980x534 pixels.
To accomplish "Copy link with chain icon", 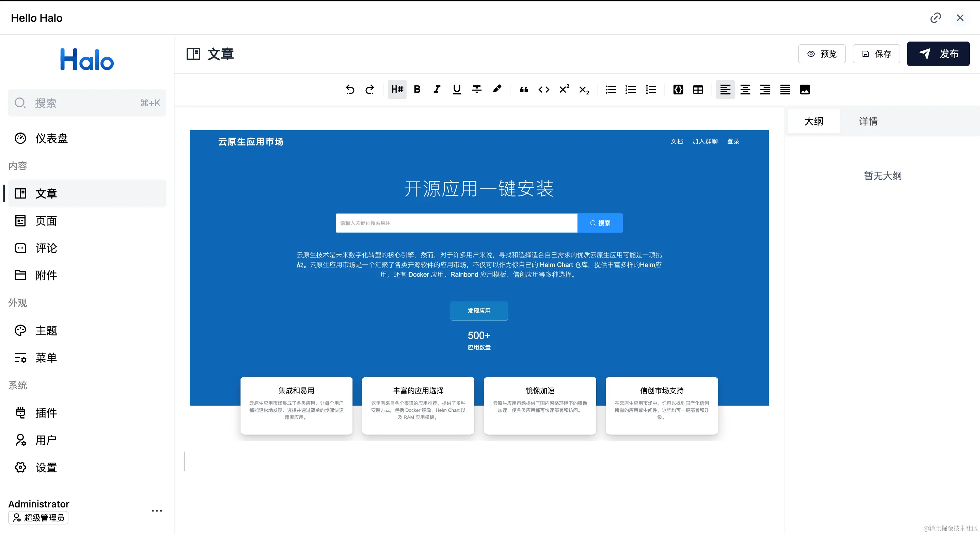I will click(935, 18).
